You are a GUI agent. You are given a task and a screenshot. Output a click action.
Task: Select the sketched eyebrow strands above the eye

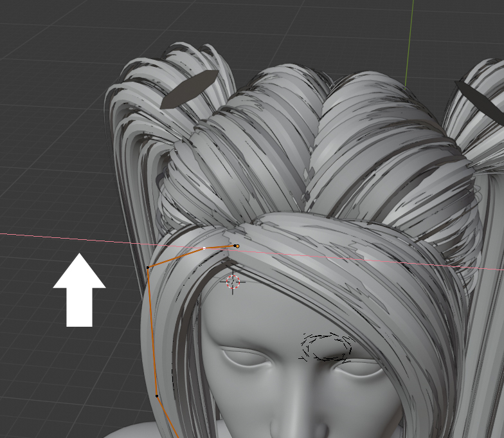(327, 347)
